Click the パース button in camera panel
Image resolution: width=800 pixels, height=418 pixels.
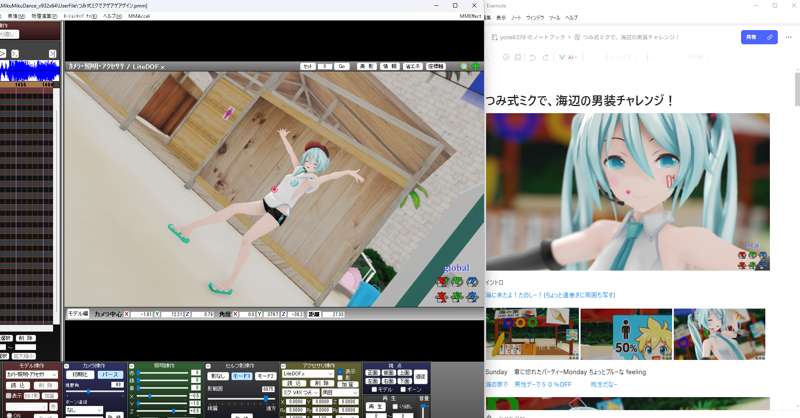111,375
